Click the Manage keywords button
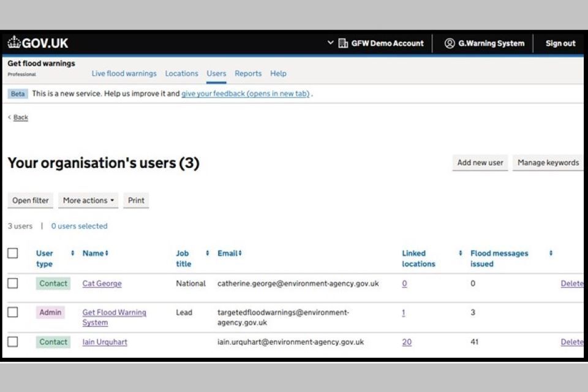The image size is (588, 392). 548,163
